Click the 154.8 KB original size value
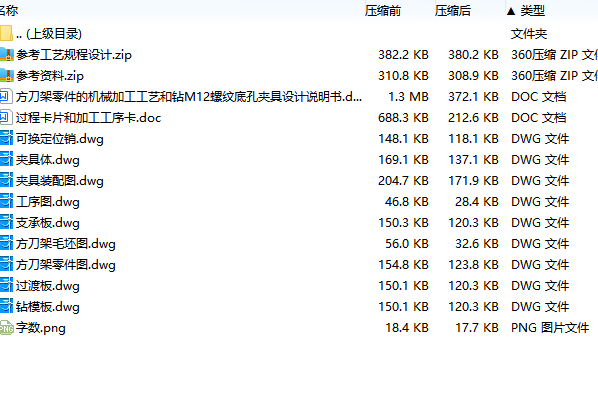 point(403,265)
